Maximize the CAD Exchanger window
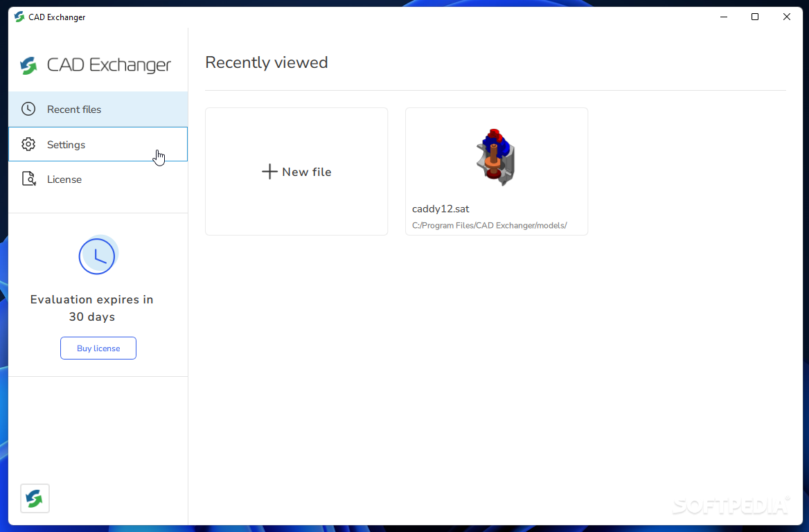The height and width of the screenshot is (532, 809). pos(755,17)
